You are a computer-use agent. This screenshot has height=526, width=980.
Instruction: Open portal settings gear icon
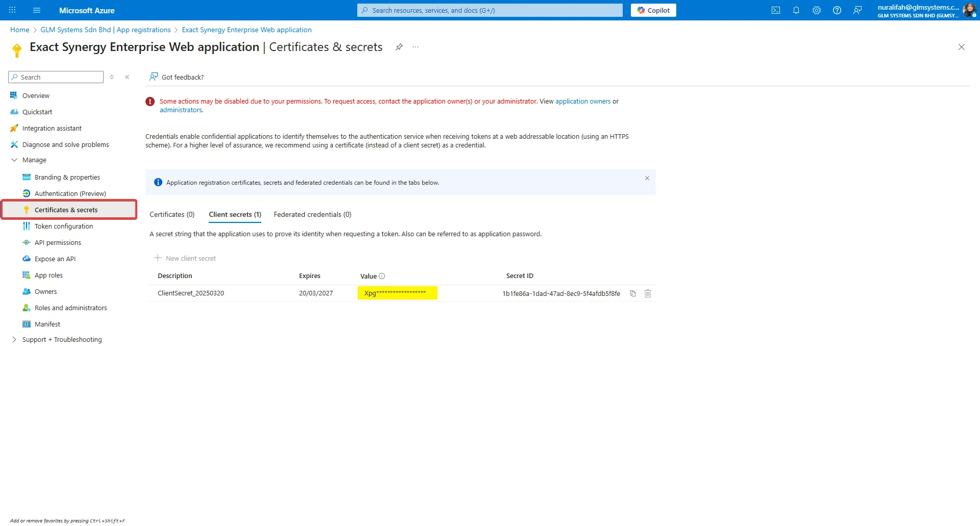pyautogui.click(x=816, y=10)
